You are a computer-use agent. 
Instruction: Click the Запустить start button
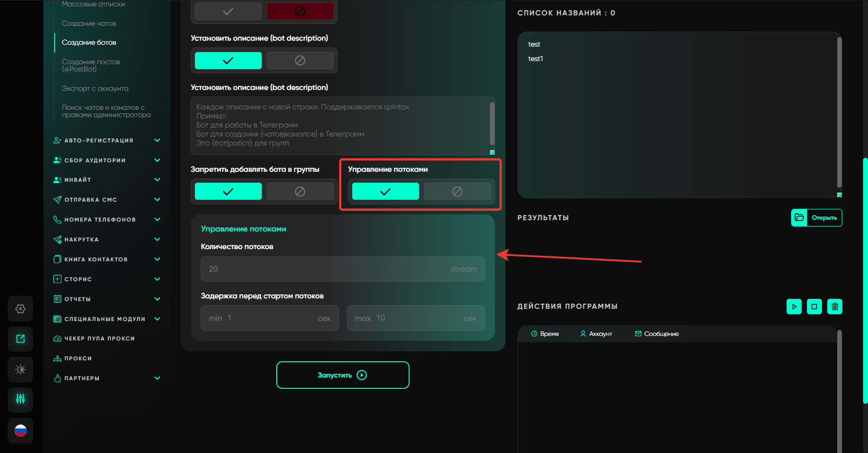343,375
